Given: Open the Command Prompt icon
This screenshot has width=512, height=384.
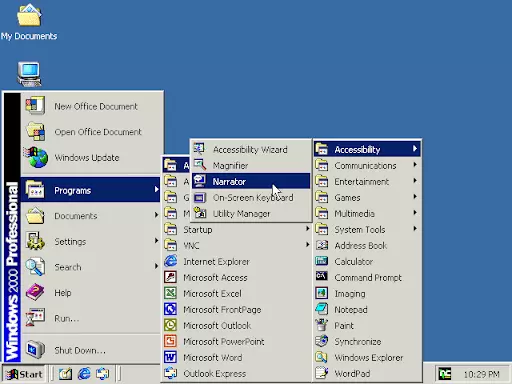Looking at the screenshot, I should tap(321, 277).
